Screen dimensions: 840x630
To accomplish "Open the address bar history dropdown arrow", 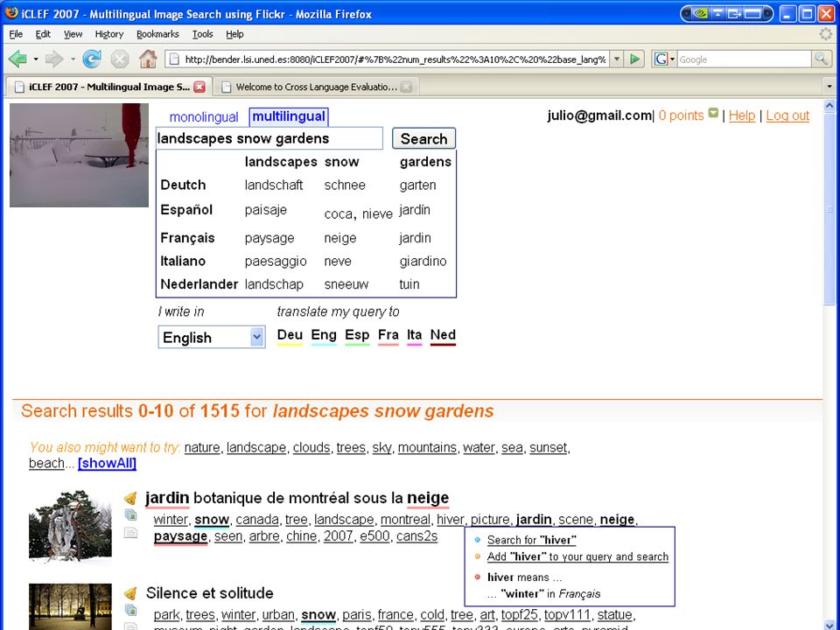I will (617, 59).
